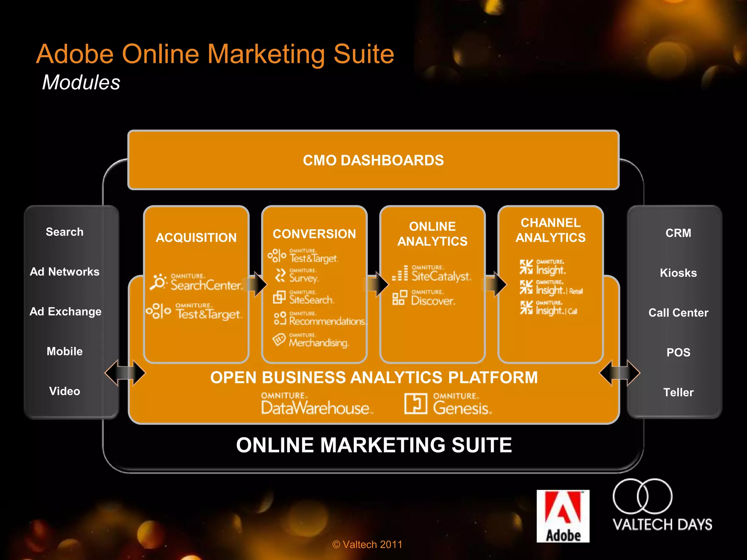Click POS in the right panel
Viewport: 747px width, 560px height.
point(678,353)
